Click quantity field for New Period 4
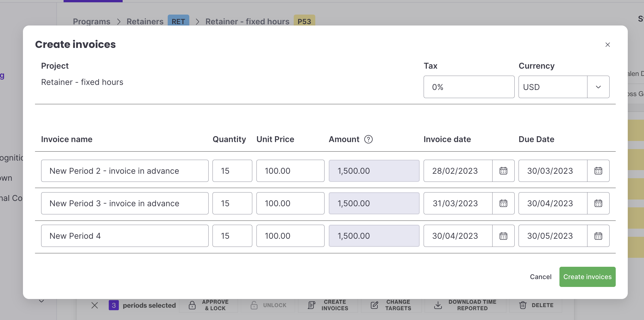 [x=232, y=236]
